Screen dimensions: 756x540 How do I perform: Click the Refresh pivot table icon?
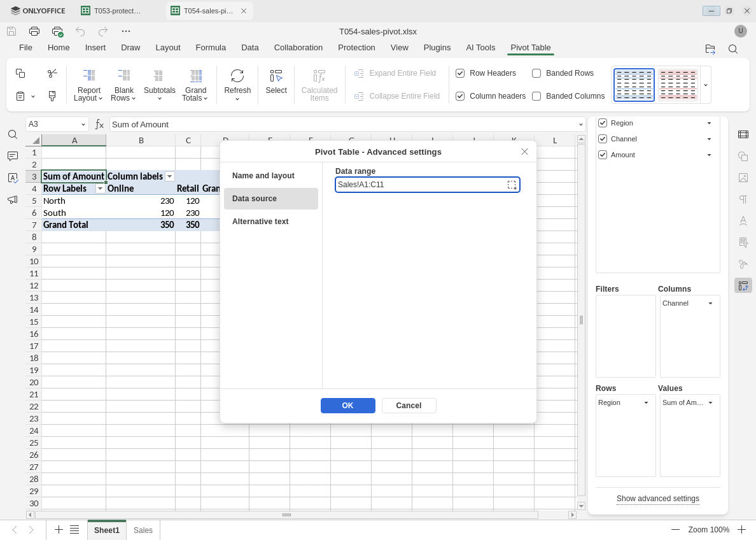pyautogui.click(x=237, y=76)
